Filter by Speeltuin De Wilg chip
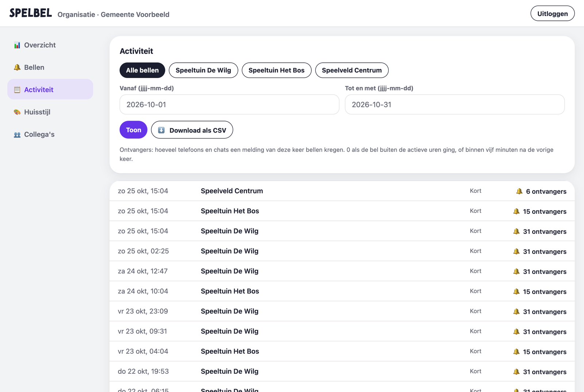The height and width of the screenshot is (392, 584). click(203, 70)
